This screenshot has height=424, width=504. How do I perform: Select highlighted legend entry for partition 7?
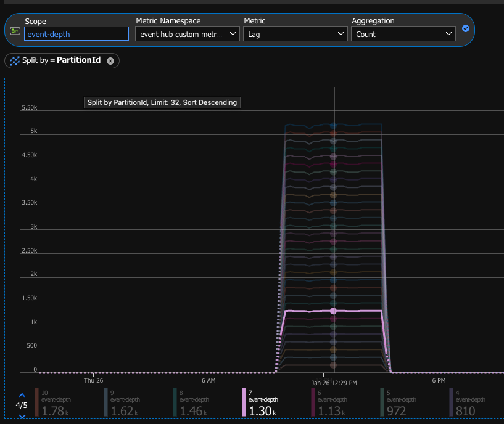[260, 403]
